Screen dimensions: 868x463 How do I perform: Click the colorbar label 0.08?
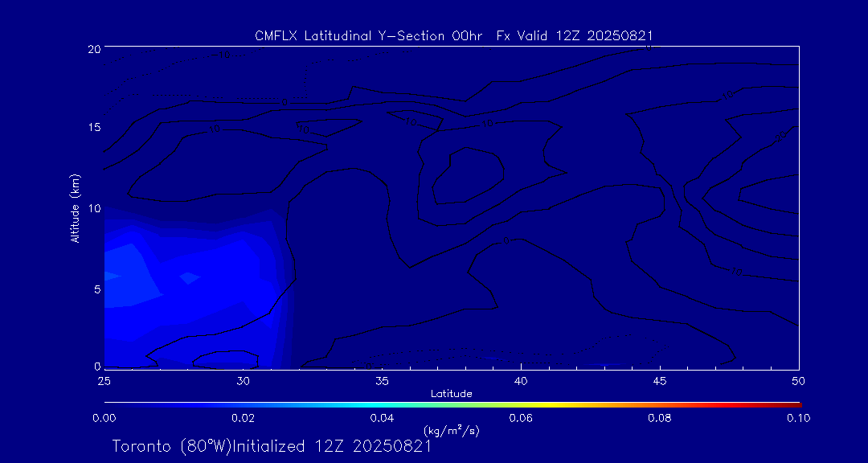click(660, 418)
